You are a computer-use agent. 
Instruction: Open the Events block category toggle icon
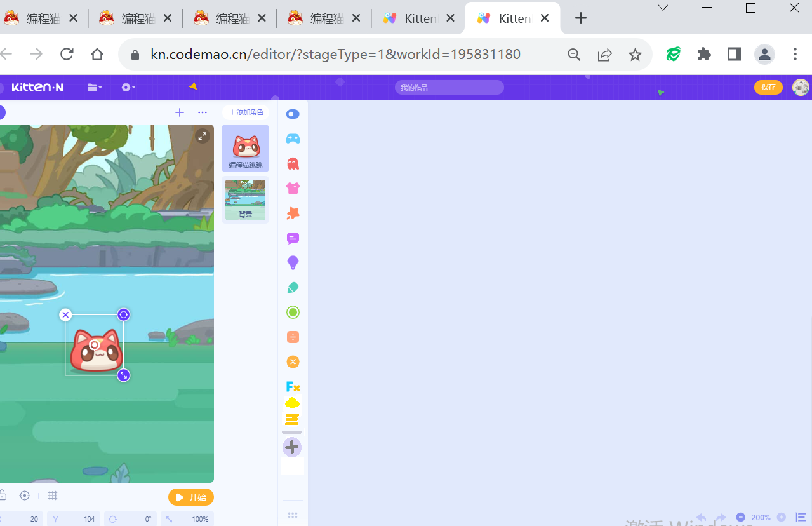point(293,114)
